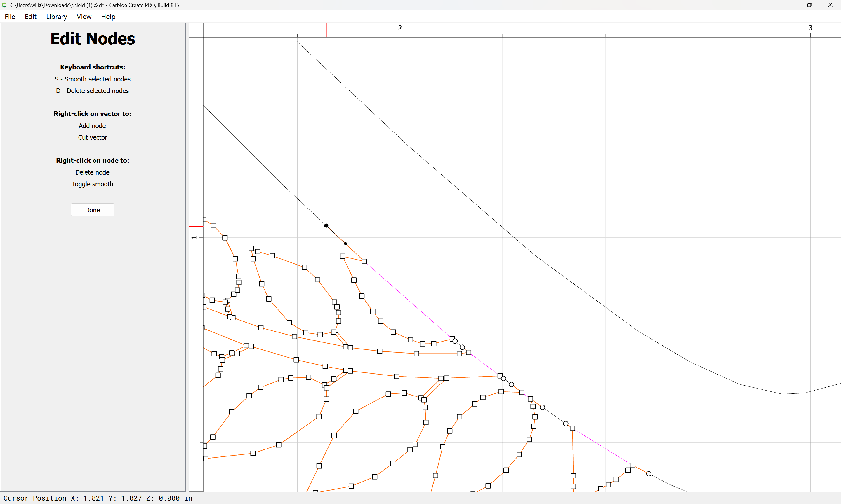The width and height of the screenshot is (841, 504).
Task: Select the square node at magenta line's top end
Action: 364,261
